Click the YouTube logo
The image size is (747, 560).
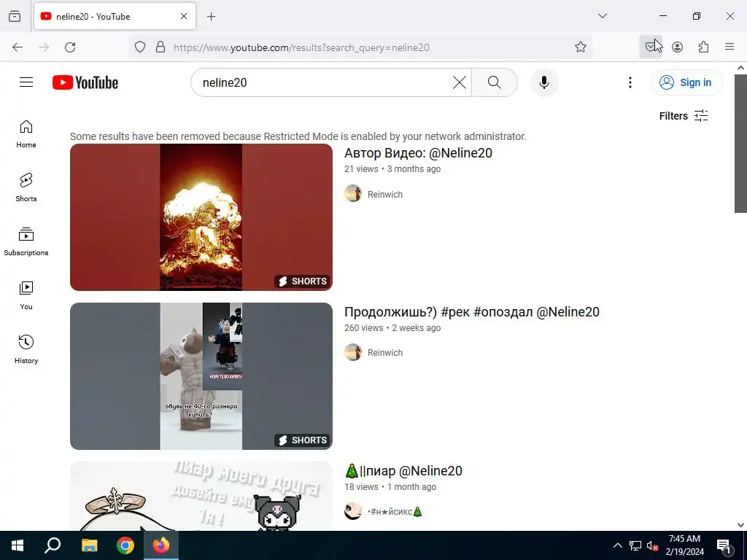tap(85, 82)
